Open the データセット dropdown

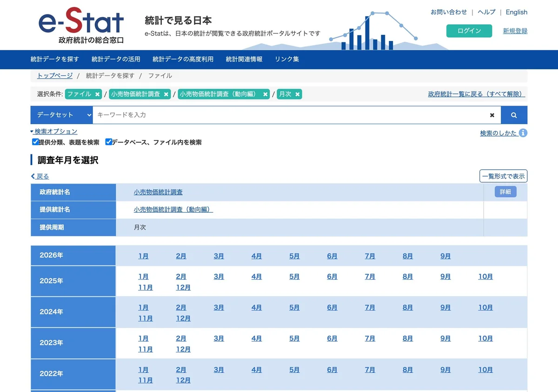pos(62,115)
